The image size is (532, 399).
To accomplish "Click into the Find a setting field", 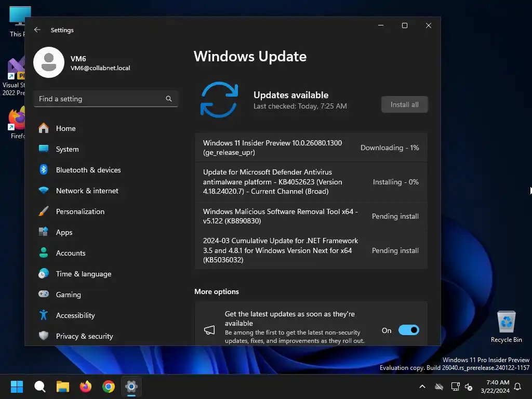I will pyautogui.click(x=106, y=99).
